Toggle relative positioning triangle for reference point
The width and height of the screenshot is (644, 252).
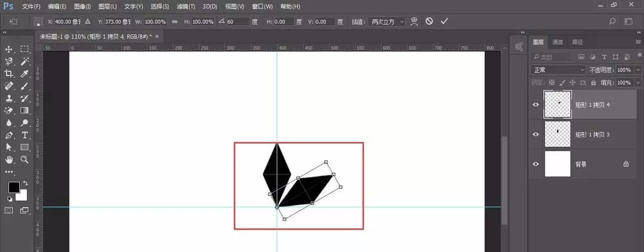pos(88,21)
